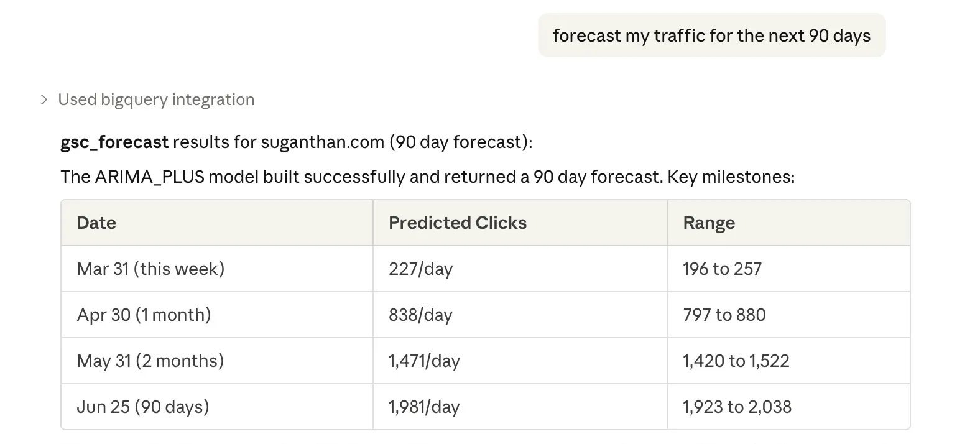Click the user message about forecasting traffic
Screen dimensions: 980x444
point(711,35)
